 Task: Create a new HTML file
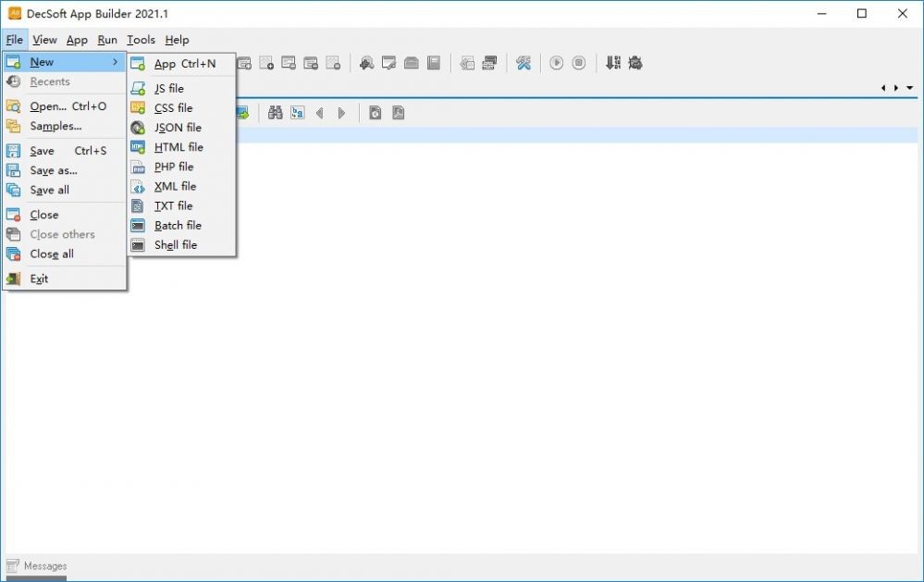coord(181,147)
